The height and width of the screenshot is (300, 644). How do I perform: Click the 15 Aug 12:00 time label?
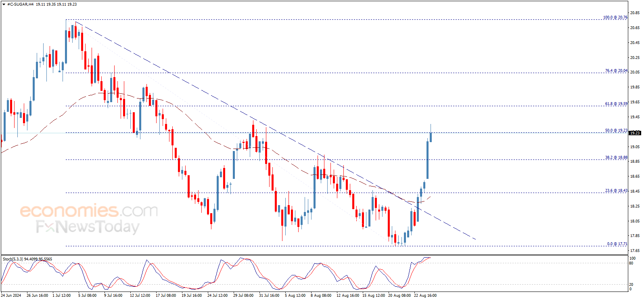(x=374, y=296)
